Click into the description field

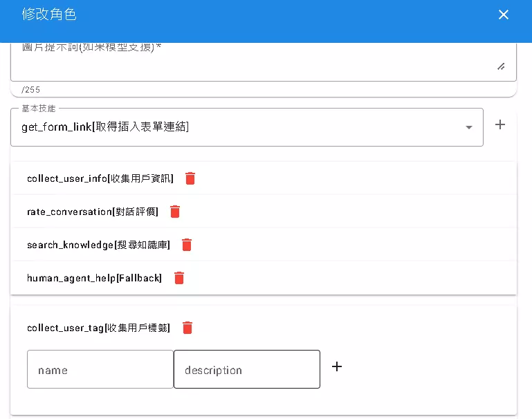(x=247, y=369)
